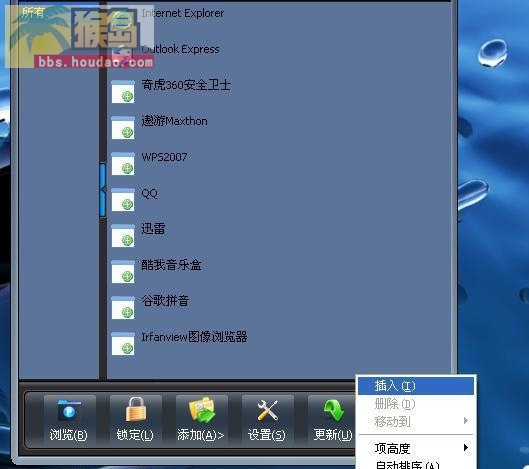Image resolution: width=529 pixels, height=469 pixels.
Task: Open 设置(S) tools icon
Action: [x=268, y=410]
